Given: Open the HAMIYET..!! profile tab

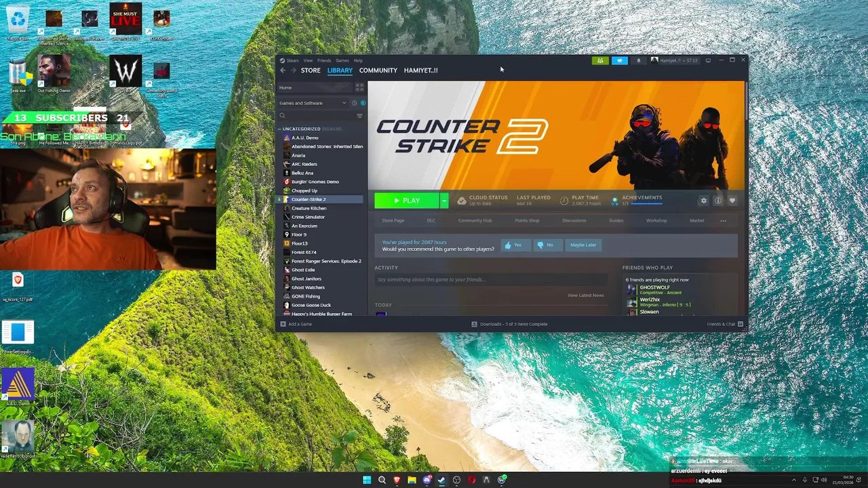Looking at the screenshot, I should [x=420, y=70].
